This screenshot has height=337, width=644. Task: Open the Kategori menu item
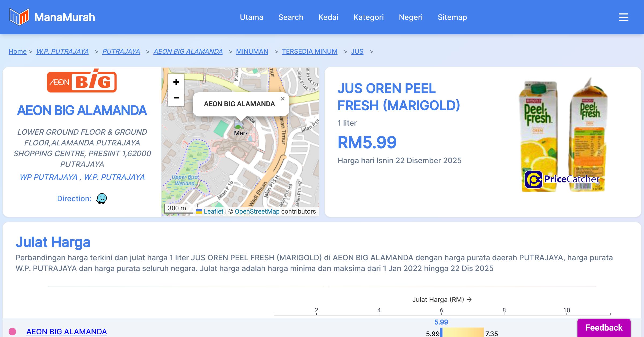(368, 17)
